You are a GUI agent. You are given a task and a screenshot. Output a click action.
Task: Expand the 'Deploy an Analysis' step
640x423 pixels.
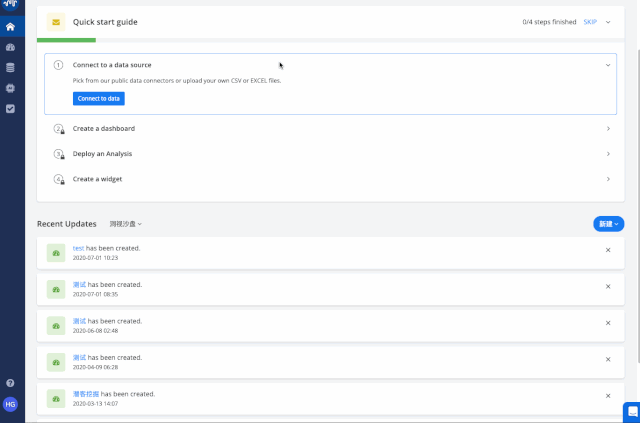(x=608, y=154)
